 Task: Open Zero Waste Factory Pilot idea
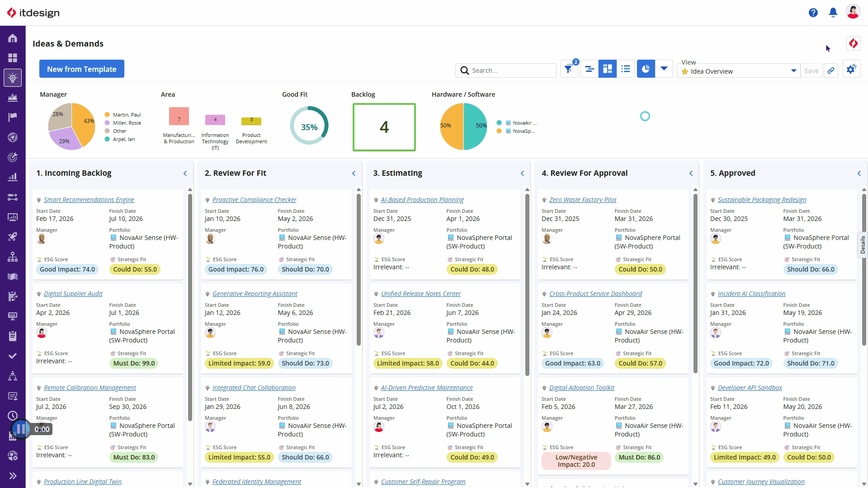(x=583, y=200)
